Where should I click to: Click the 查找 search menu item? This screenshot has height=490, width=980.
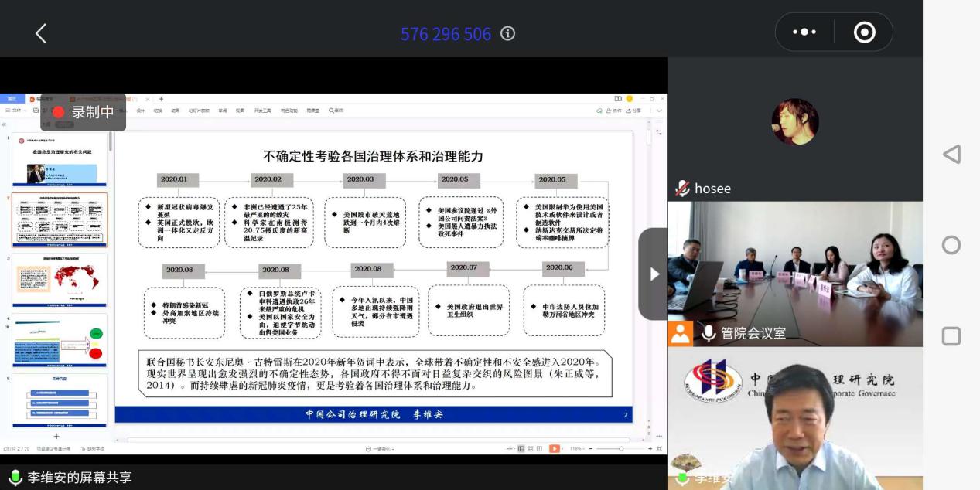tap(336, 111)
